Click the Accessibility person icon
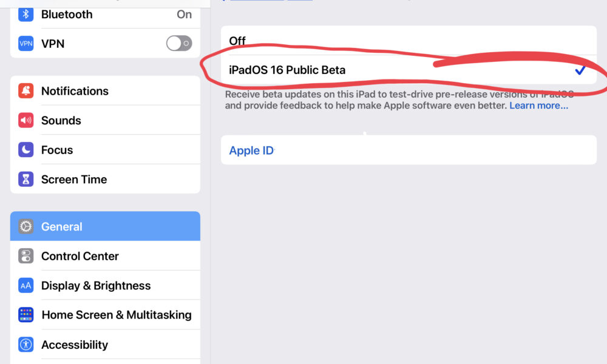 point(25,344)
